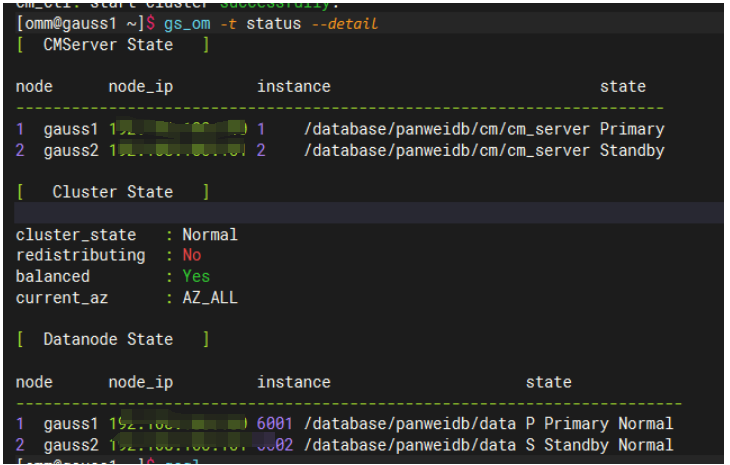The image size is (730, 465).
Task: Click the red No value for redistributing
Action: pyautogui.click(x=191, y=255)
